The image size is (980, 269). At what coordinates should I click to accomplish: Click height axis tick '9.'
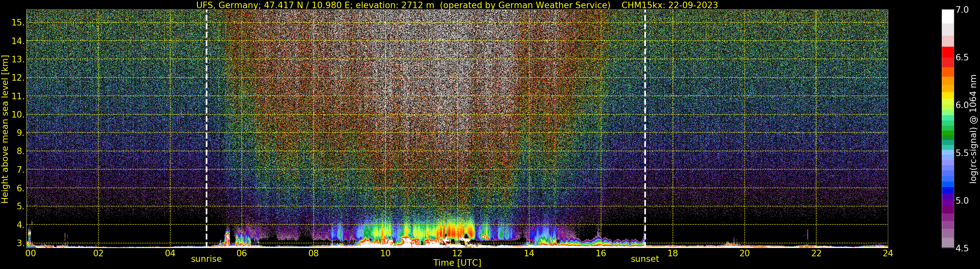20,133
